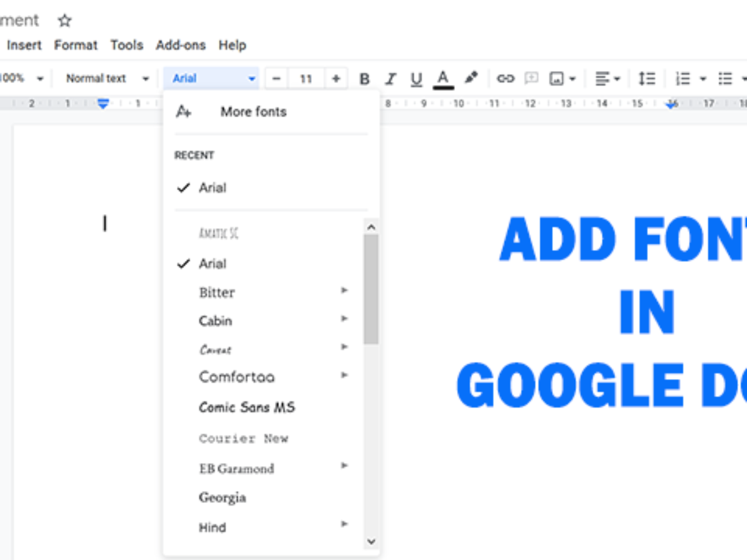747x560 pixels.
Task: Open the Normal text style dropdown
Action: click(x=108, y=78)
